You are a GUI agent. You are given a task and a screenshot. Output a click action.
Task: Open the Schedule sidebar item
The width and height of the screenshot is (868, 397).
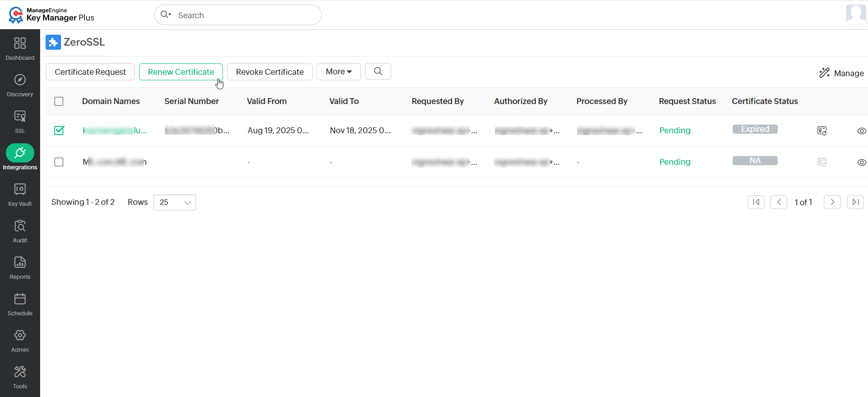(20, 304)
